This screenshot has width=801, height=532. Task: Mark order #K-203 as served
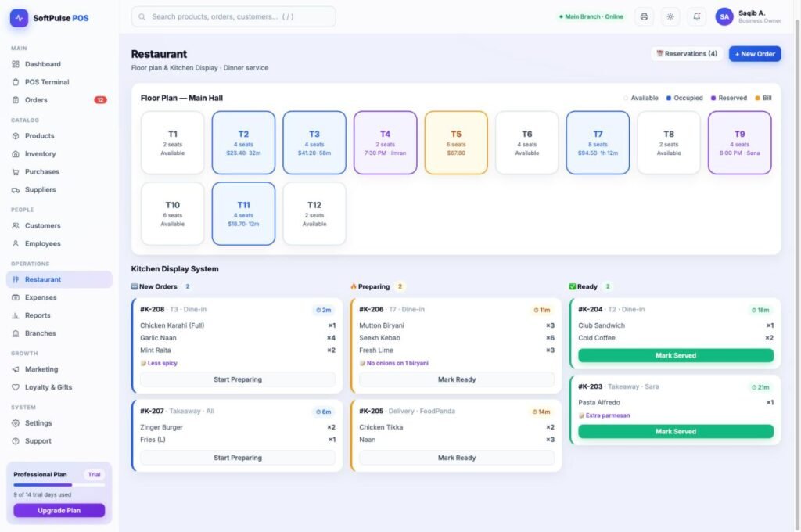675,431
